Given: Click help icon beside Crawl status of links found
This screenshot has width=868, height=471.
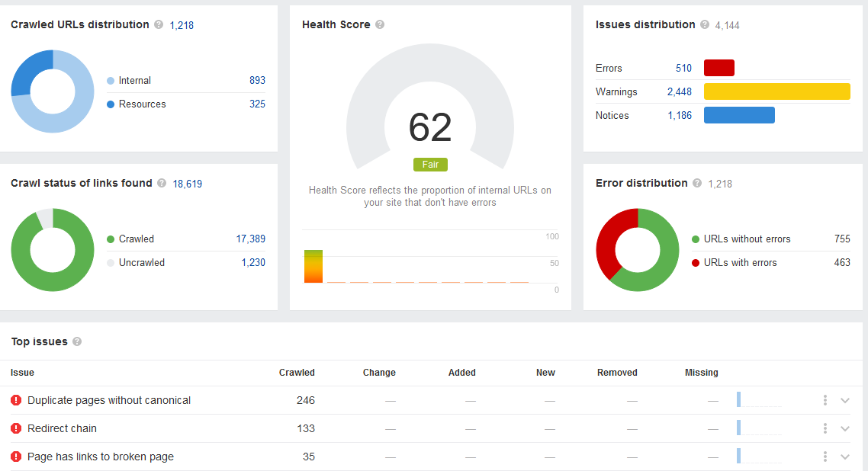Looking at the screenshot, I should (x=161, y=183).
